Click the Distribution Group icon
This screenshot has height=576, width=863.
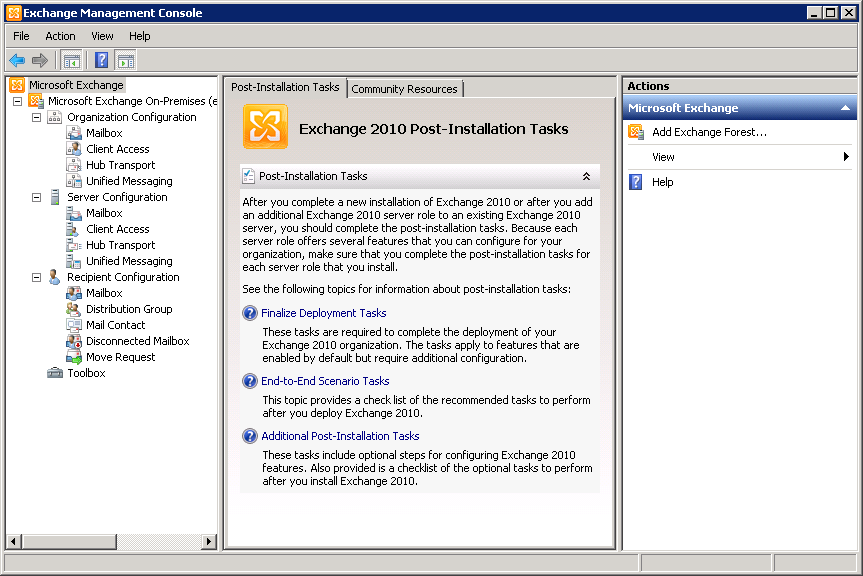click(74, 309)
